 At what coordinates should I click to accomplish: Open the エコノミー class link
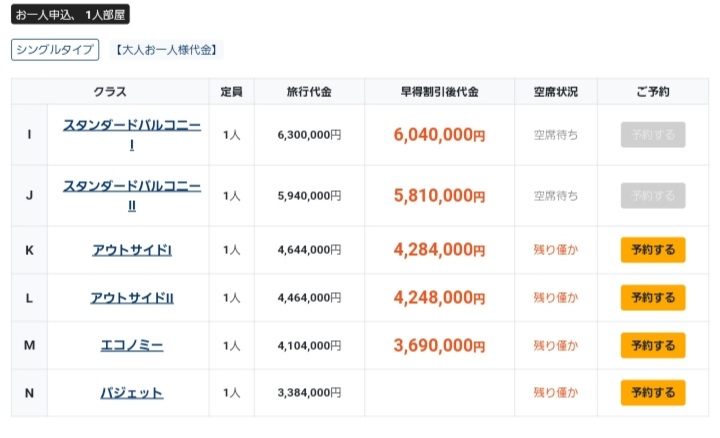coord(132,345)
